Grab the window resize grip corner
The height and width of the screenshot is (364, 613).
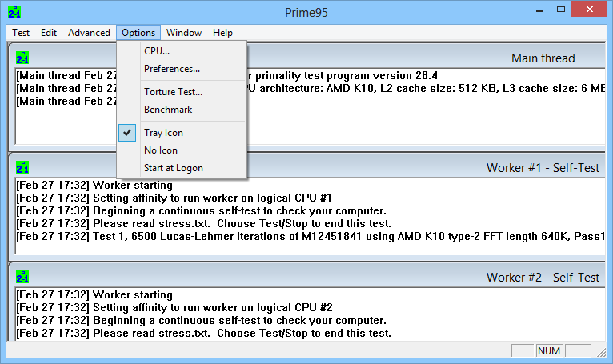[601, 352]
